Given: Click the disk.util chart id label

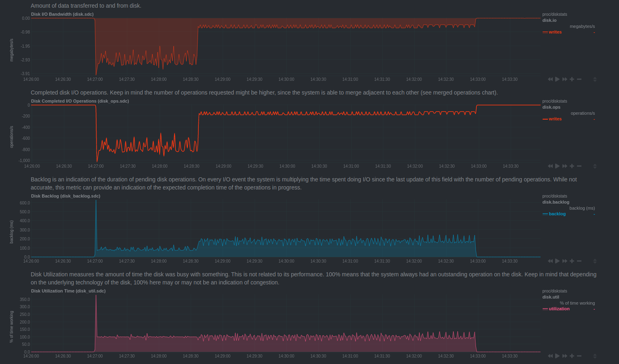Looking at the screenshot, I should 551,297.
